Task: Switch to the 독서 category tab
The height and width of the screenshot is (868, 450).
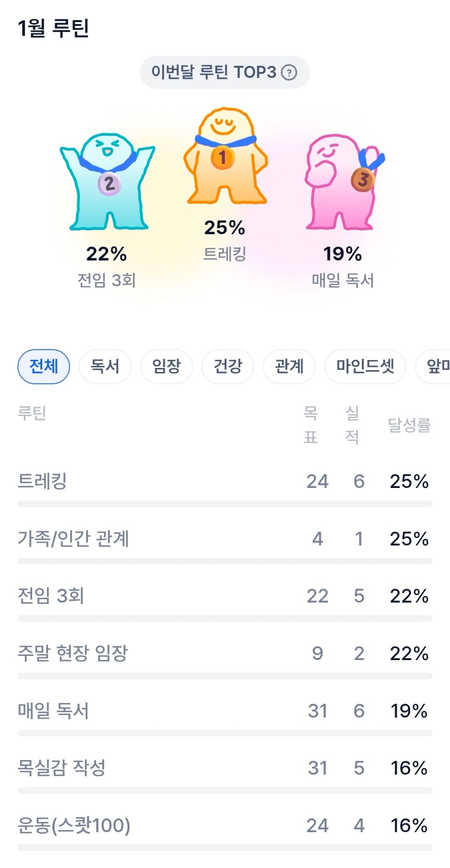Action: [x=105, y=366]
